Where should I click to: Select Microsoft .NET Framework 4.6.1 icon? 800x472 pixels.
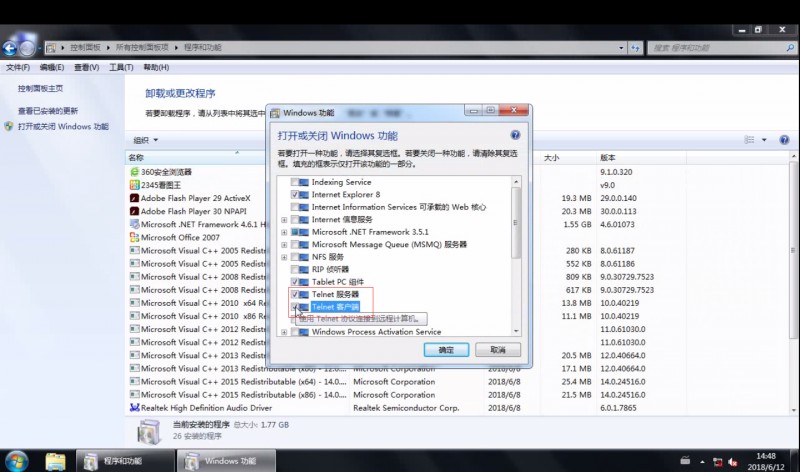[134, 224]
